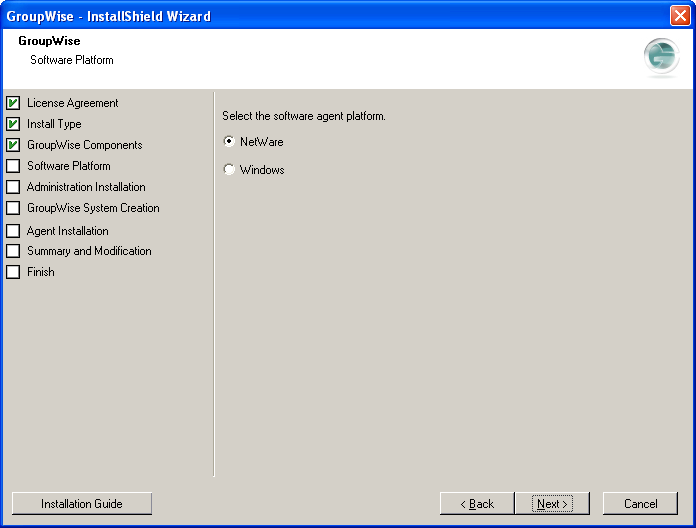Go back with the Back button

(477, 504)
